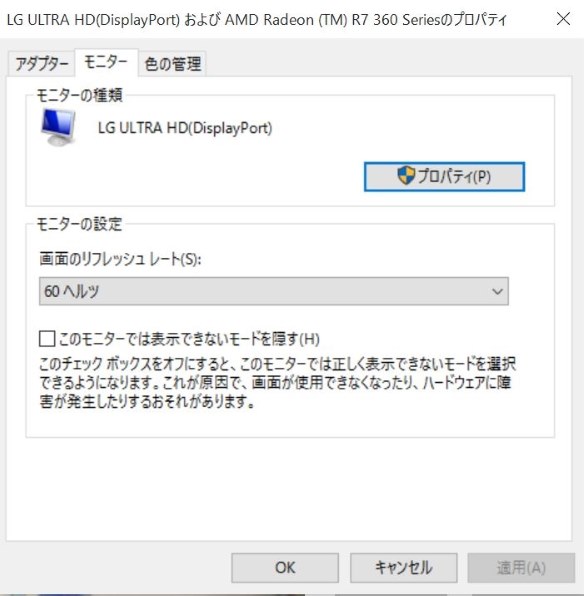Select the モニター tab
Screen dimensions: 584x596
click(106, 62)
